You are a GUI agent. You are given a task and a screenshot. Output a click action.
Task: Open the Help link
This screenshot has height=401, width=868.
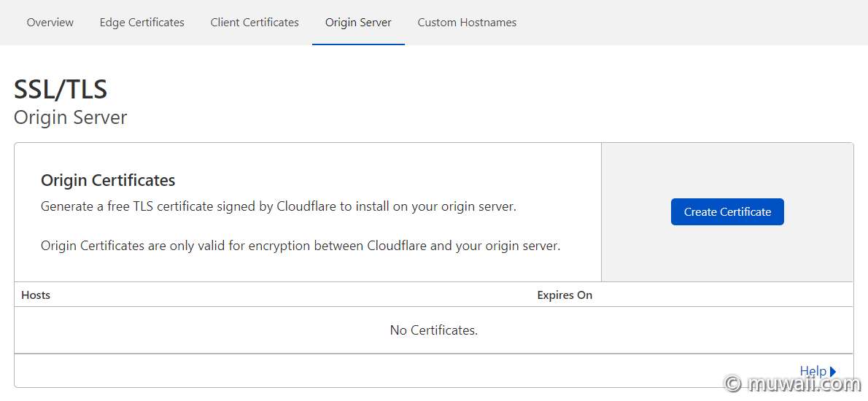pyautogui.click(x=813, y=371)
